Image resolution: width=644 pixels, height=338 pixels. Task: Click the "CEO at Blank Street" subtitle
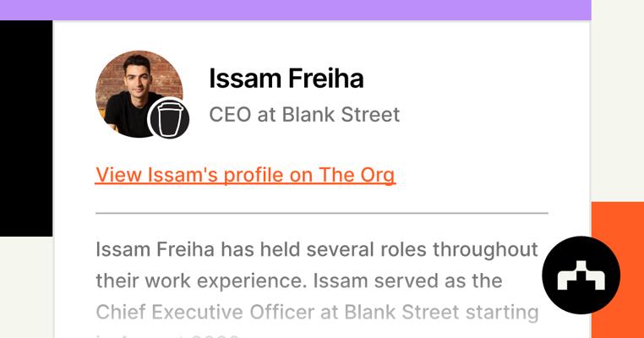point(304,114)
